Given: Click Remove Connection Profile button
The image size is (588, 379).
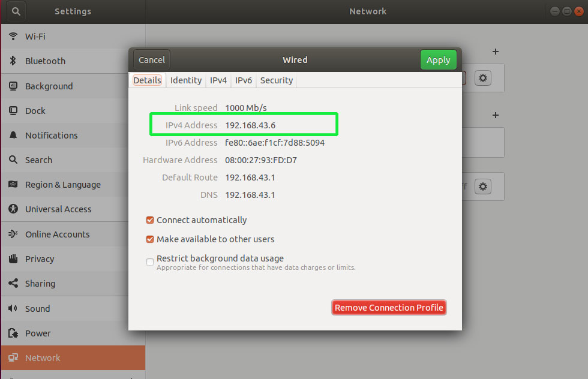Looking at the screenshot, I should (389, 308).
